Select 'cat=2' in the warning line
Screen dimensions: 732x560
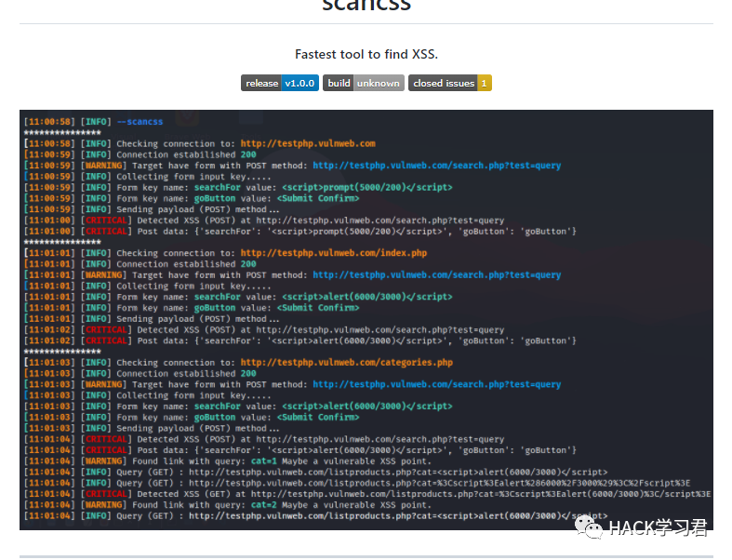click(264, 505)
